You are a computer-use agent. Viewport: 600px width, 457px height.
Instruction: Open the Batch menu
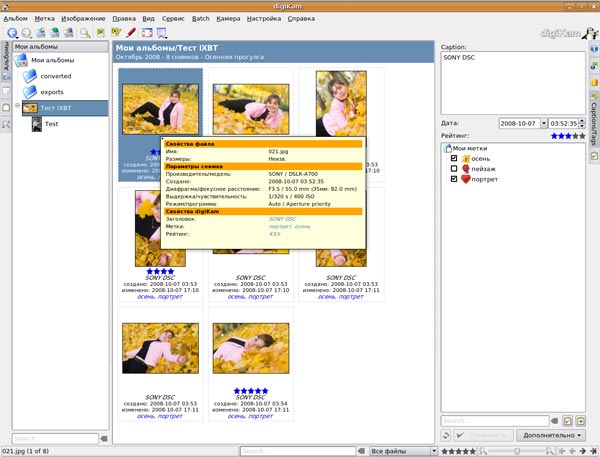coord(201,18)
